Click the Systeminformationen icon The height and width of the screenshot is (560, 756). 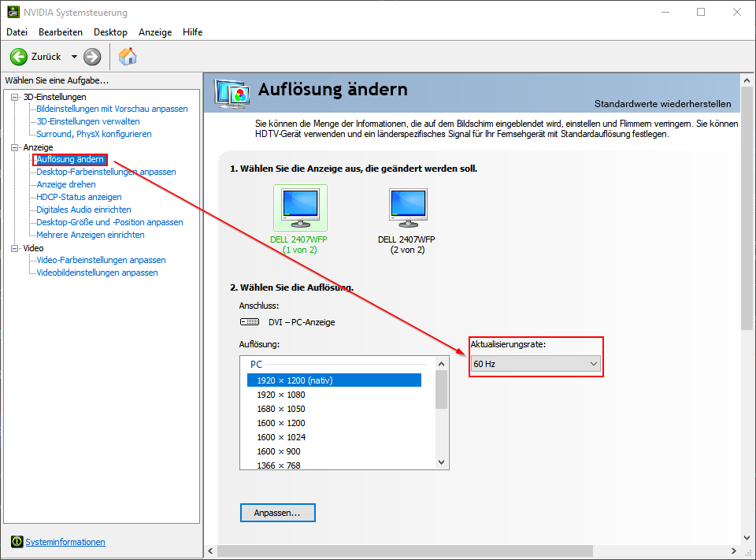17,542
